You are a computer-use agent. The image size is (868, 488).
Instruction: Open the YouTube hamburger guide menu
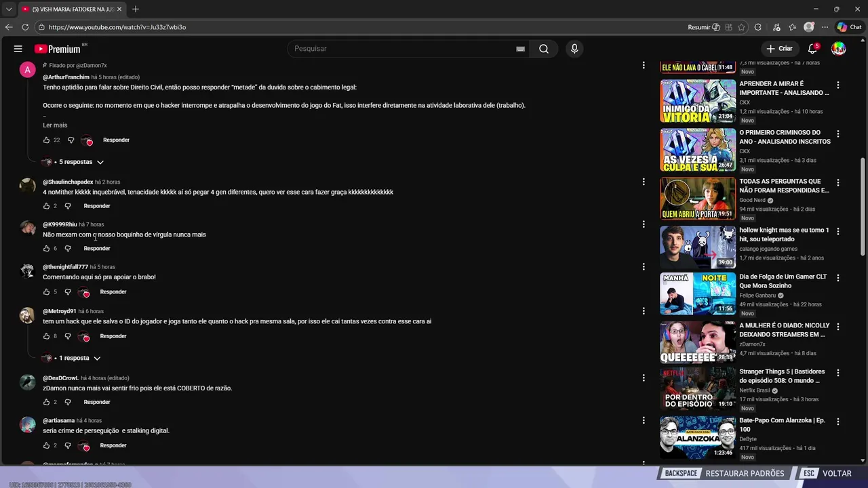pos(18,49)
